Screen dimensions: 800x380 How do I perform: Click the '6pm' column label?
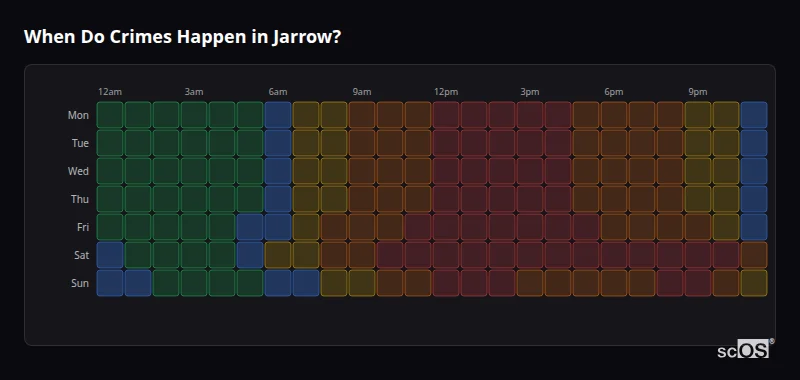point(614,92)
